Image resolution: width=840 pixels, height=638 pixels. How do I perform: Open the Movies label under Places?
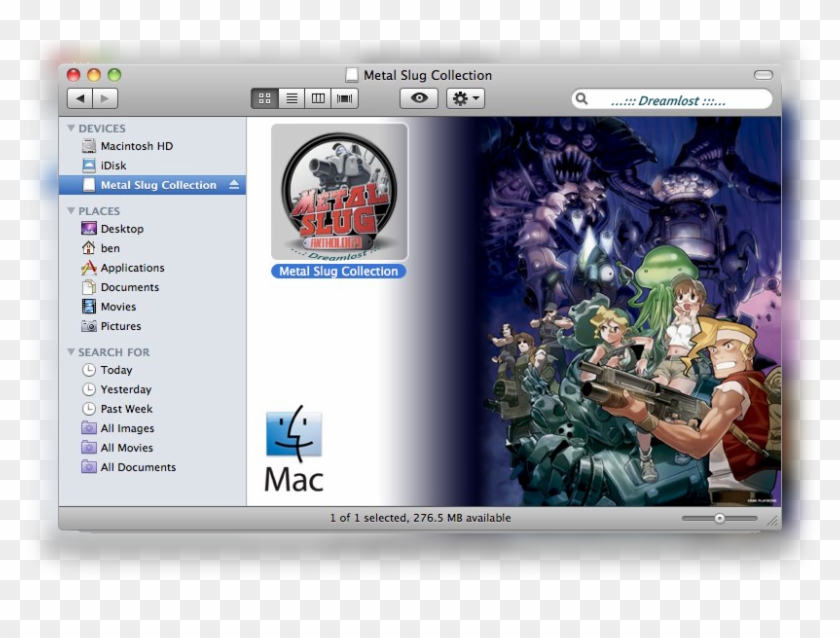point(118,307)
